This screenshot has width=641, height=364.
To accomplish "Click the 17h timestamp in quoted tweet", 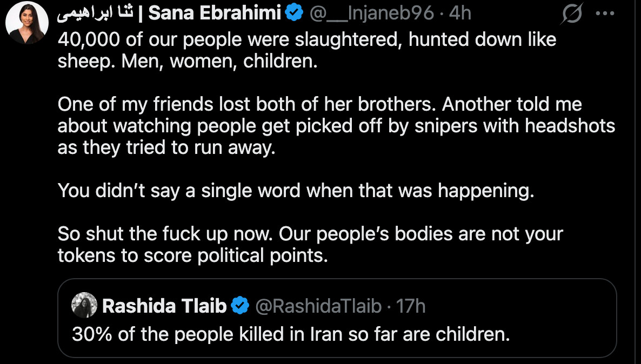I will click(x=411, y=306).
